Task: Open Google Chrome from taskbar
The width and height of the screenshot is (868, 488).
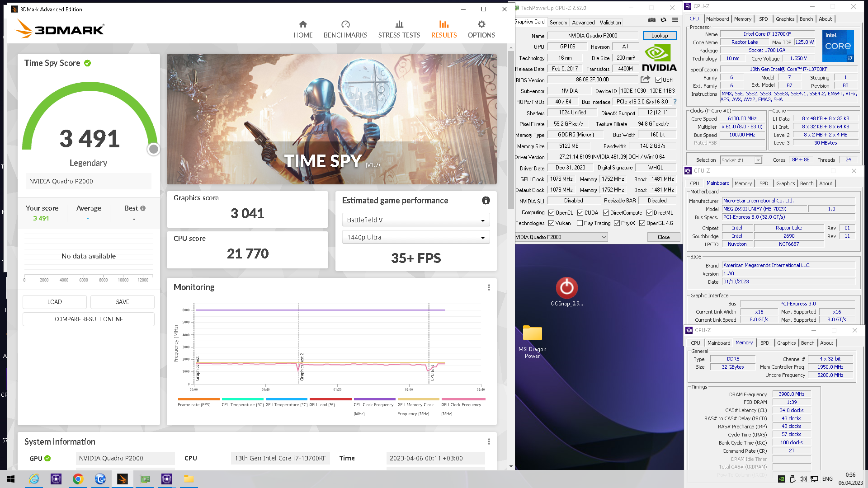Action: point(78,479)
